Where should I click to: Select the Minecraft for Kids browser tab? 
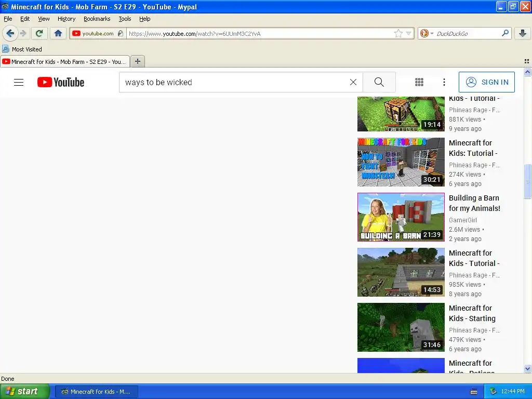65,61
